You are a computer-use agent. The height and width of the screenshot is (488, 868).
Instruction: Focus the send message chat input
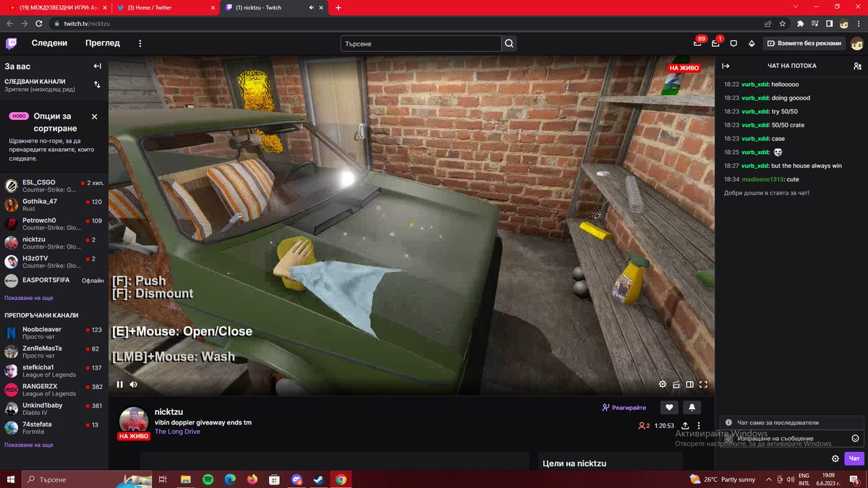click(x=791, y=438)
